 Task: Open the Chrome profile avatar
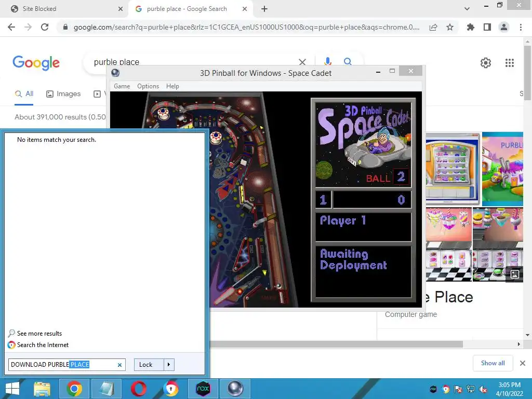(x=504, y=27)
